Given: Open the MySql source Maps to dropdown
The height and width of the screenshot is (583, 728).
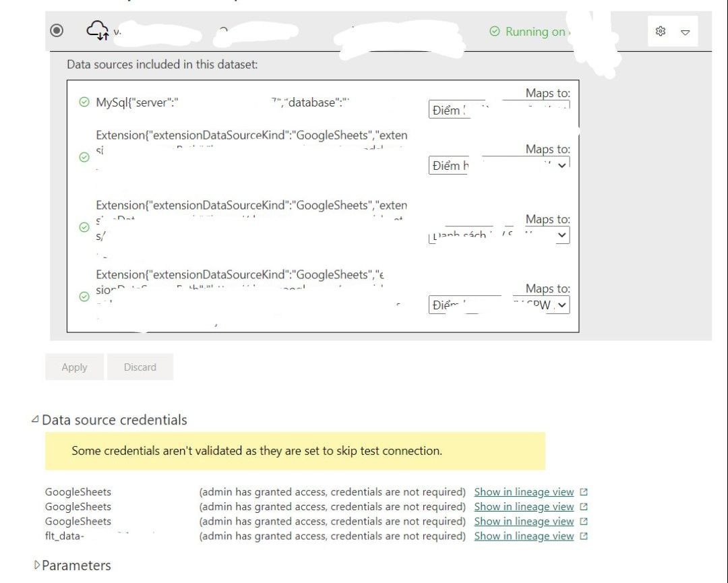Looking at the screenshot, I should click(x=499, y=110).
